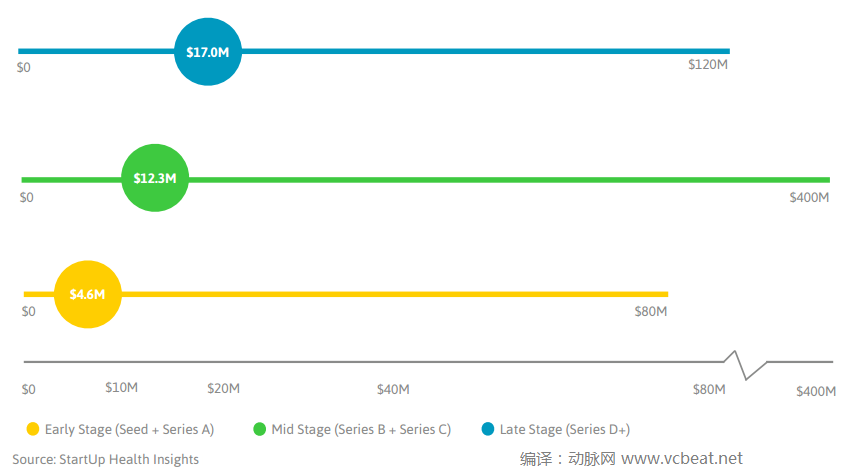Click the $400M axis tick label
The image size is (850, 475).
(816, 391)
